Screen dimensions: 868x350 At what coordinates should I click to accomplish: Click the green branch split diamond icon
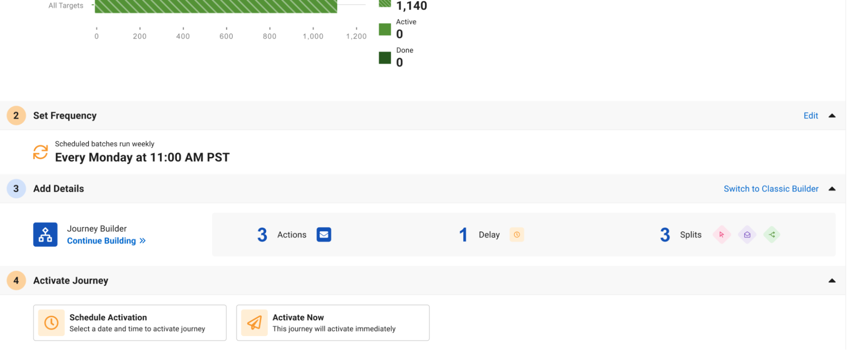click(772, 234)
